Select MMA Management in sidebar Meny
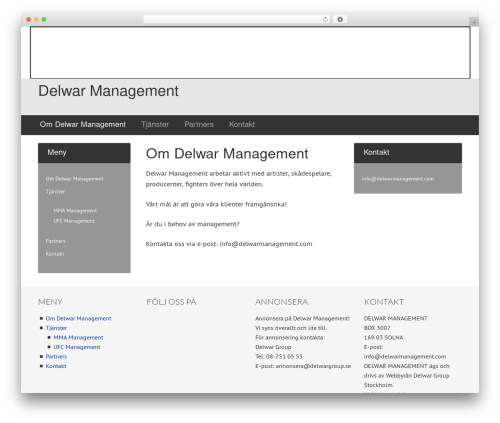Viewport: 500px width, 423px height. point(75,211)
